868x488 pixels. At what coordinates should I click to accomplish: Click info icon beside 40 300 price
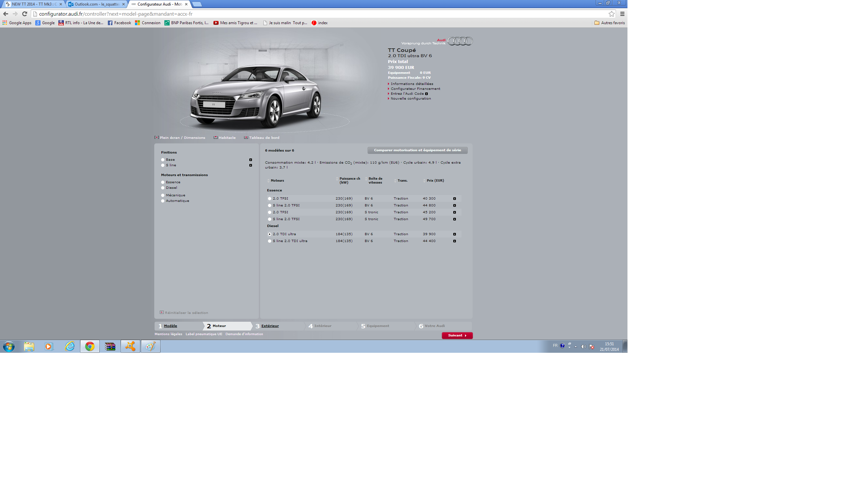pyautogui.click(x=454, y=199)
